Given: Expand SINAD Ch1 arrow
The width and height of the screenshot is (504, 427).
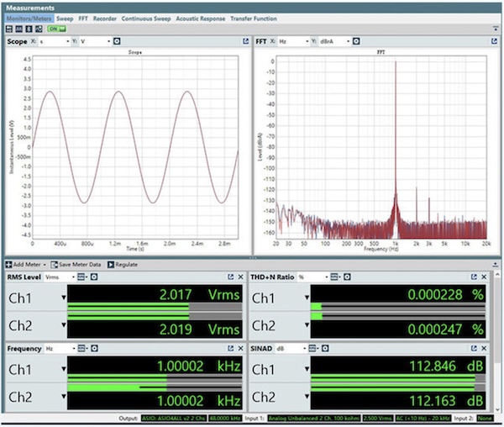Looking at the screenshot, I should [x=307, y=369].
